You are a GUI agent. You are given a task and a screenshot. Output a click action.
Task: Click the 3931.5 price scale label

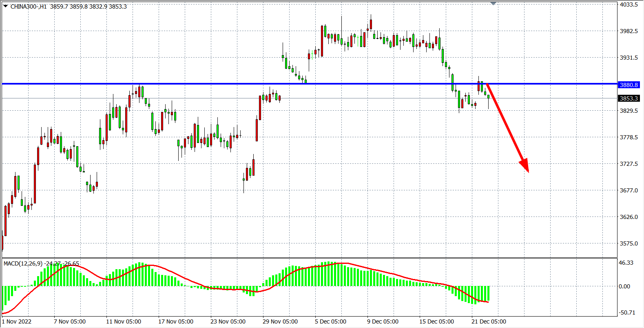(629, 58)
